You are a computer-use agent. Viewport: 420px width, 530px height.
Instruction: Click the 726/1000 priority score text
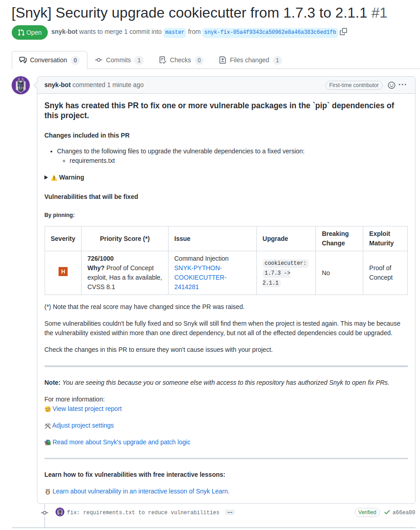100,258
